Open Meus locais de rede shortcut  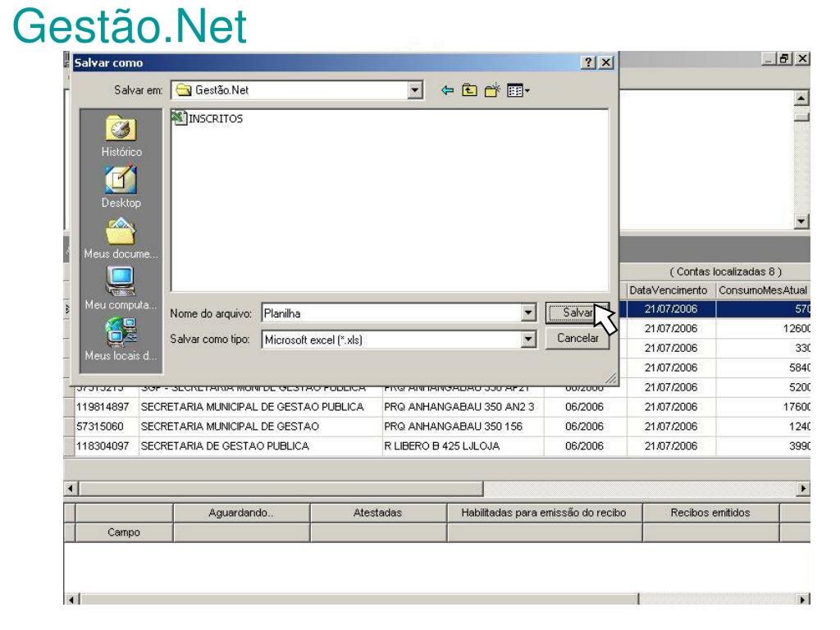(x=121, y=340)
